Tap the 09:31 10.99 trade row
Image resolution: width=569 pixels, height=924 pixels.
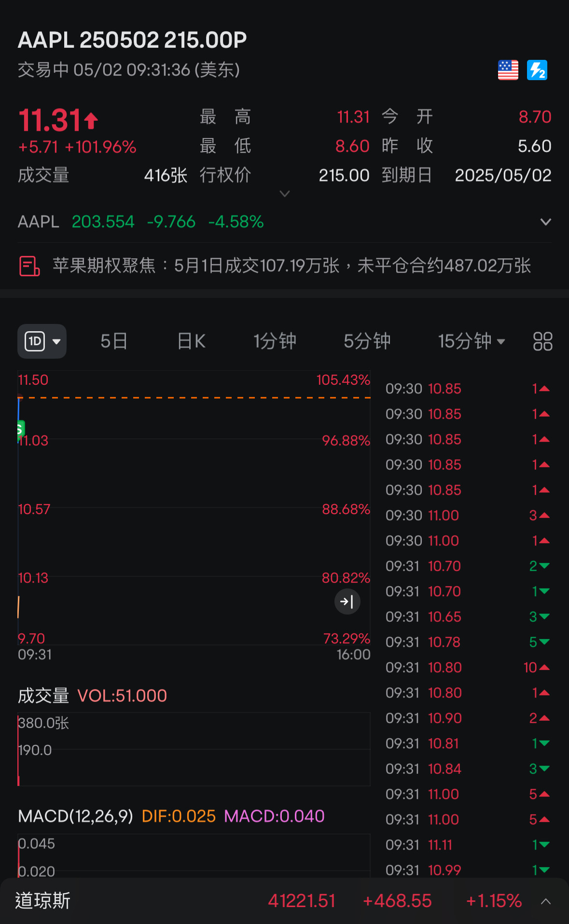point(468,870)
